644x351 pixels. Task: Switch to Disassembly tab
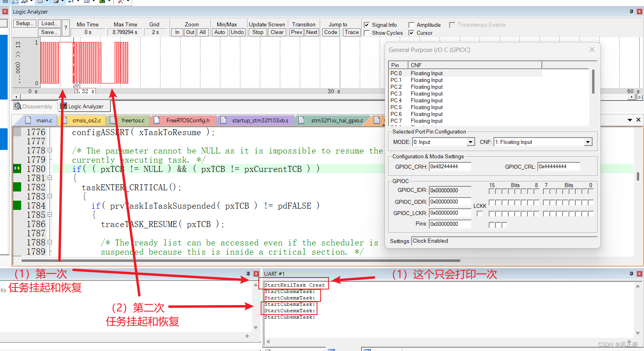click(x=34, y=106)
